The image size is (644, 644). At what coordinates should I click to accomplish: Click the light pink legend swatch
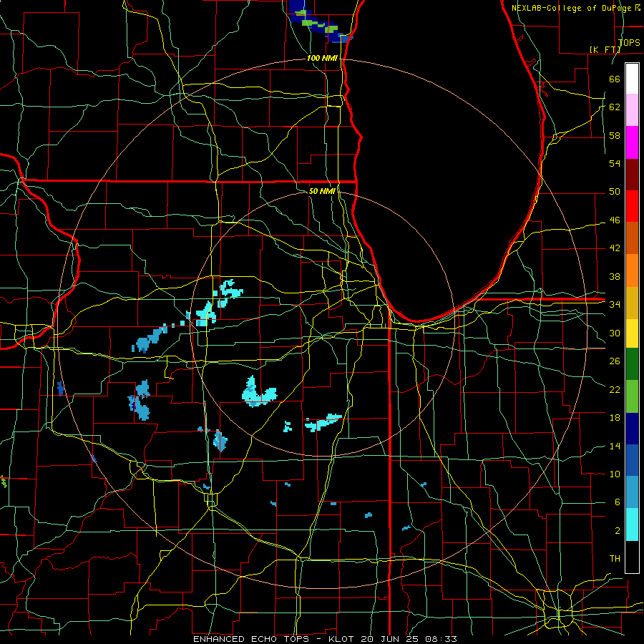coord(632,110)
